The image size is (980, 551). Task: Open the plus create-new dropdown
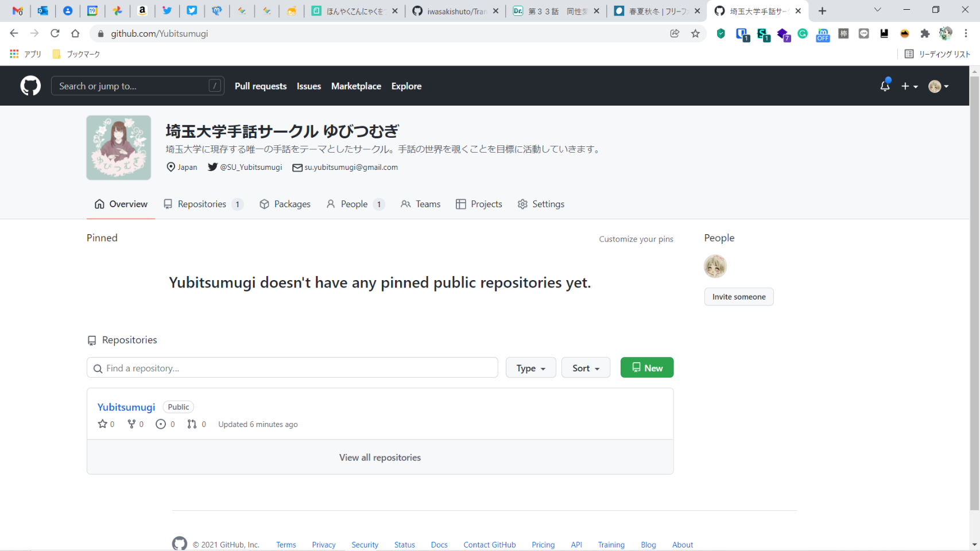909,86
